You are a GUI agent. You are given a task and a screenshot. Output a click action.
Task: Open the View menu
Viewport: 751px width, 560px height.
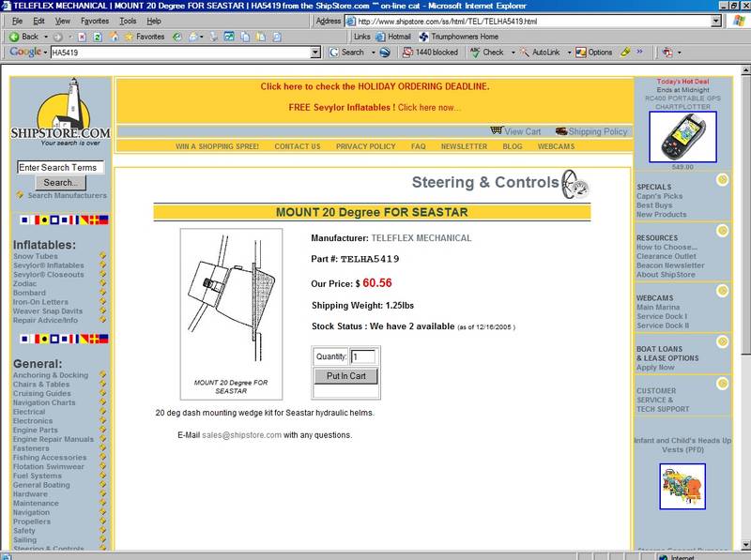(x=62, y=21)
